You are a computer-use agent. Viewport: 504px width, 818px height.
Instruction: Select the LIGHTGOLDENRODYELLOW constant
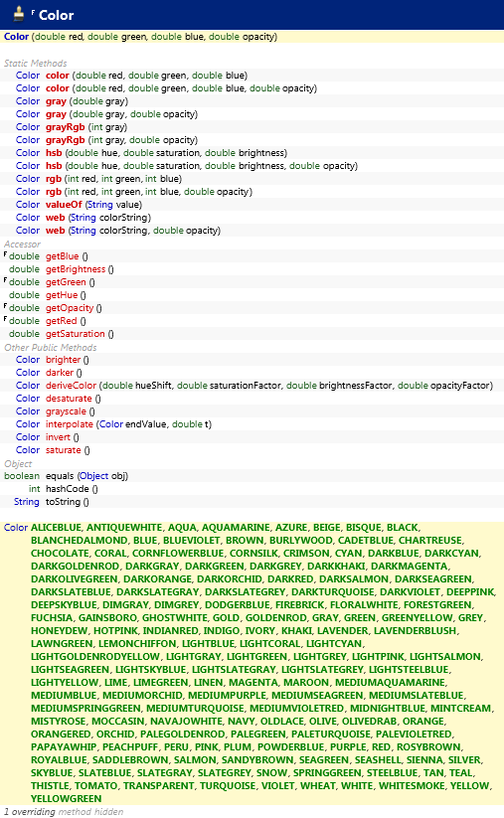pos(95,657)
